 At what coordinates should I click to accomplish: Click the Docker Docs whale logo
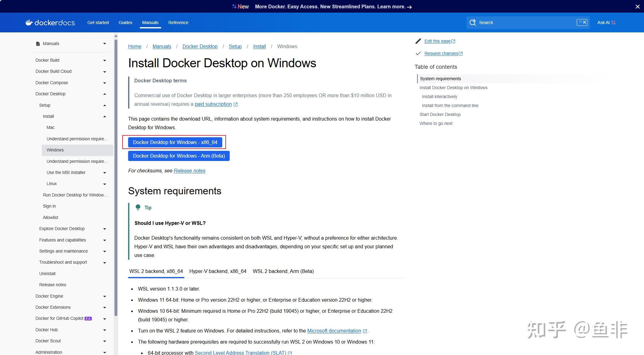tap(29, 23)
